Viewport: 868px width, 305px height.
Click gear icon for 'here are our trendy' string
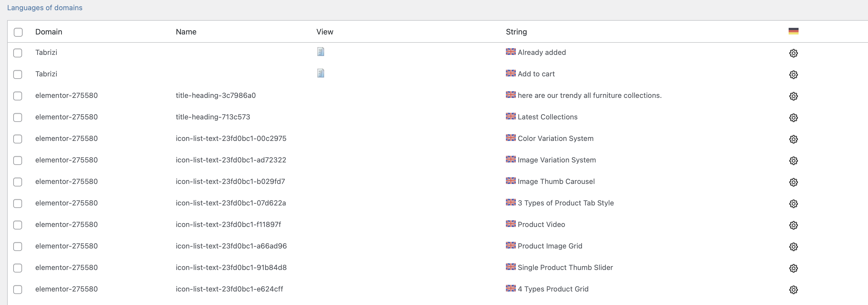click(x=793, y=96)
